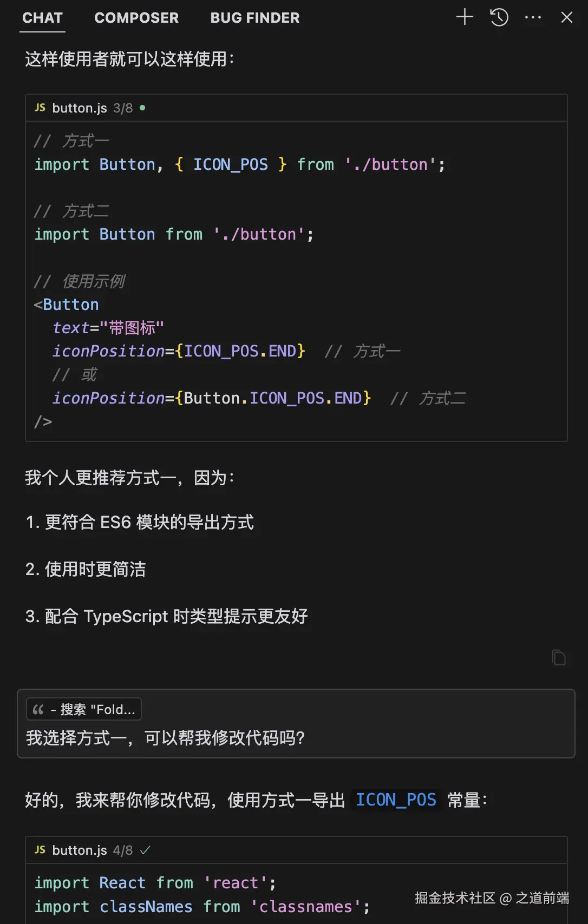
Task: Click the green dot on button.js 3/8
Action: point(142,108)
